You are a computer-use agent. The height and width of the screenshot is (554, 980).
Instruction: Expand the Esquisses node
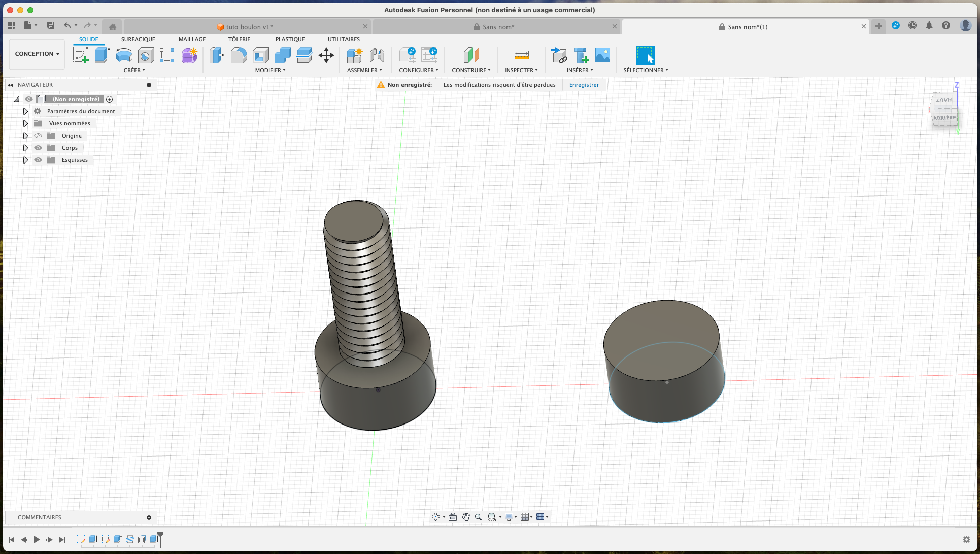pos(25,160)
